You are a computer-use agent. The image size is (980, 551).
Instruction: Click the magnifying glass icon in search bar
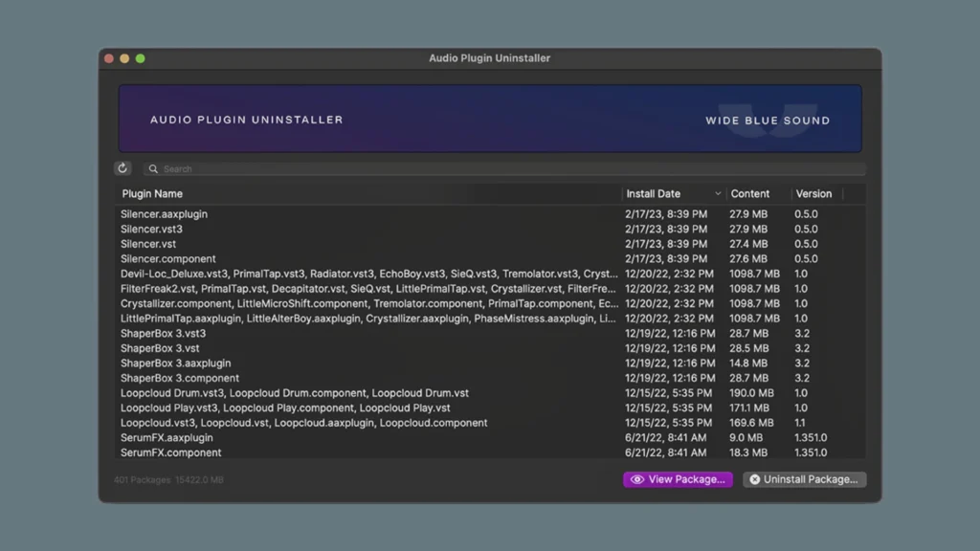153,169
